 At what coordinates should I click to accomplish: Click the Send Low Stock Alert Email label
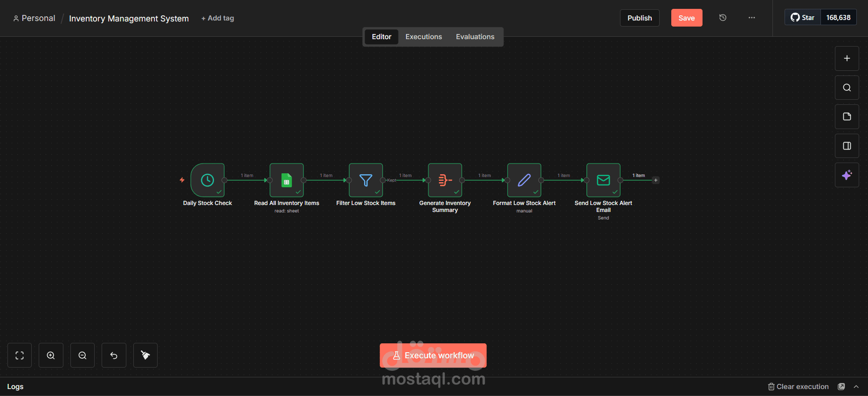tap(603, 206)
